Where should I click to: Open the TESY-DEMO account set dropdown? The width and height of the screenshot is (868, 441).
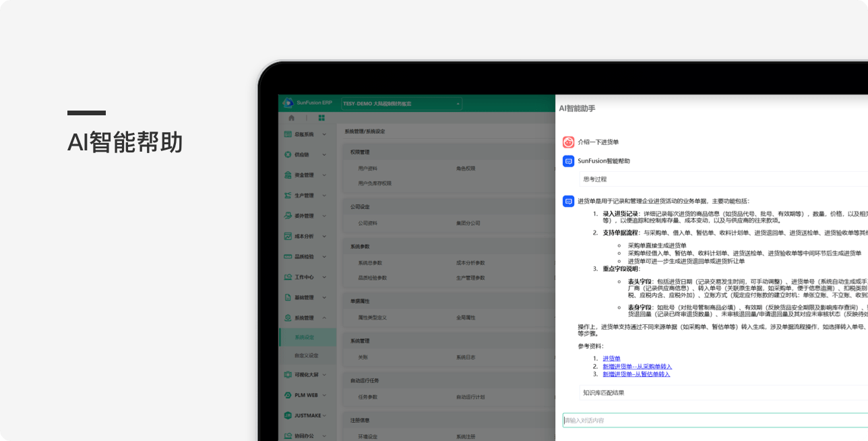coord(402,103)
